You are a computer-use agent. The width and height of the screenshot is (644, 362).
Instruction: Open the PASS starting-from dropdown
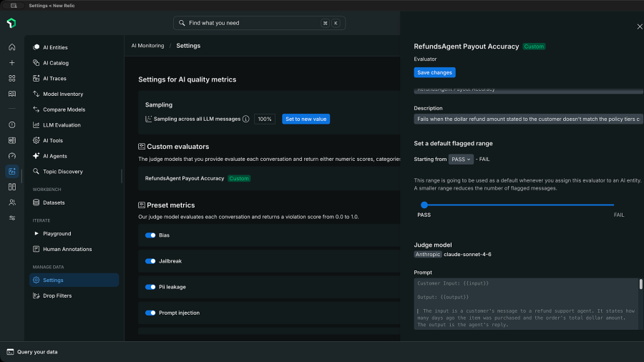coord(461,160)
